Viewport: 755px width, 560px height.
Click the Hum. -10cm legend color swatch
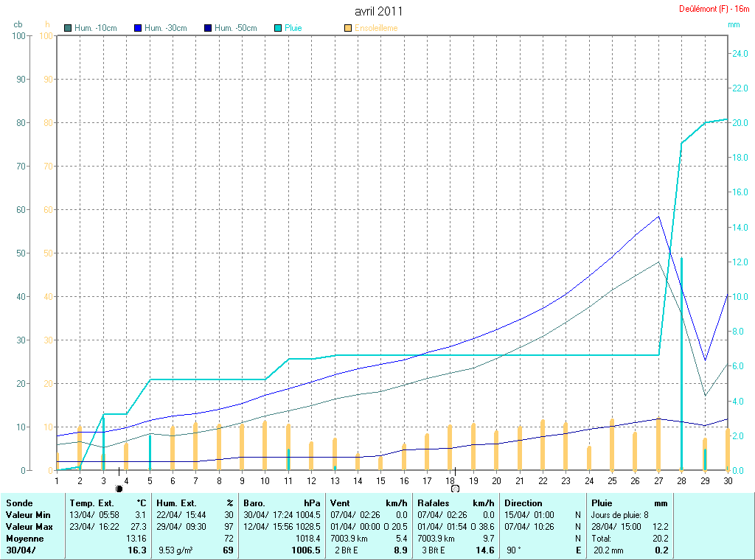point(69,28)
